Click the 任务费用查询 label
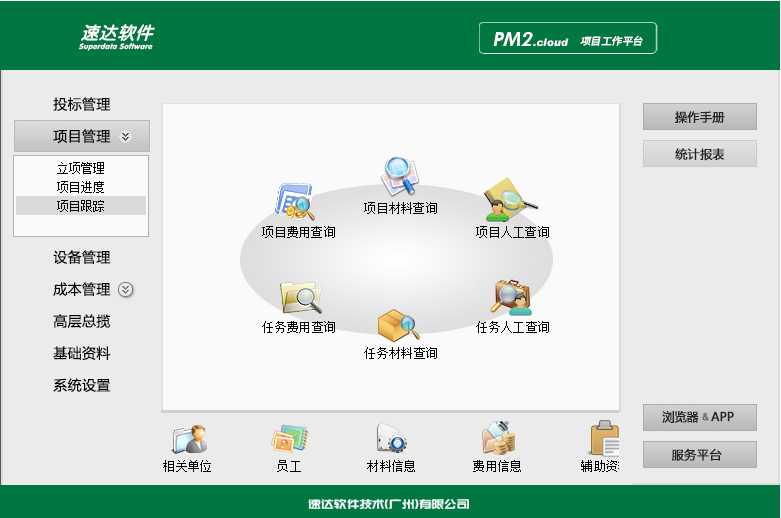The height and width of the screenshot is (518, 781). pos(299,327)
